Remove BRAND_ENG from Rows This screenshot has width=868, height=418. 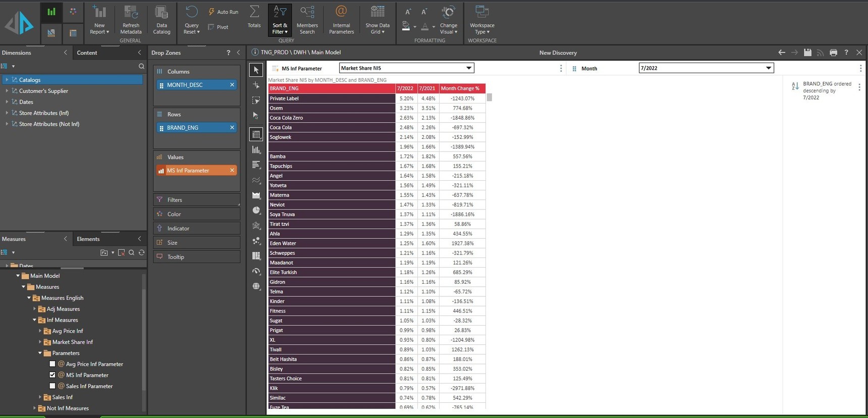coord(232,128)
